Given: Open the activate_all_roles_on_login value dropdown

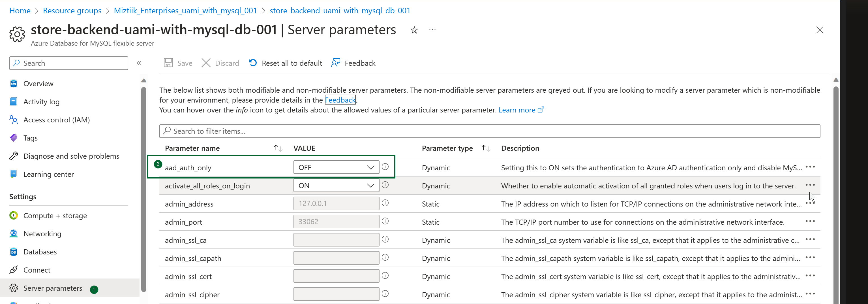Looking at the screenshot, I should [336, 186].
